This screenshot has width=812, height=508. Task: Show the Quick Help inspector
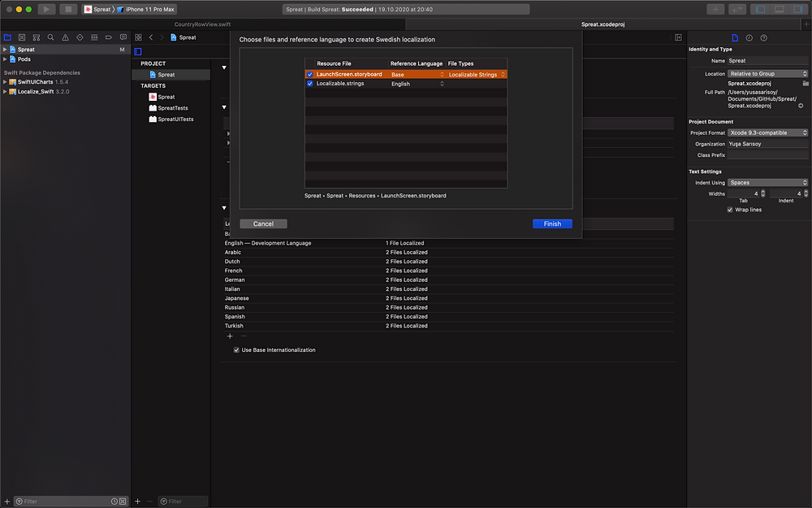764,38
